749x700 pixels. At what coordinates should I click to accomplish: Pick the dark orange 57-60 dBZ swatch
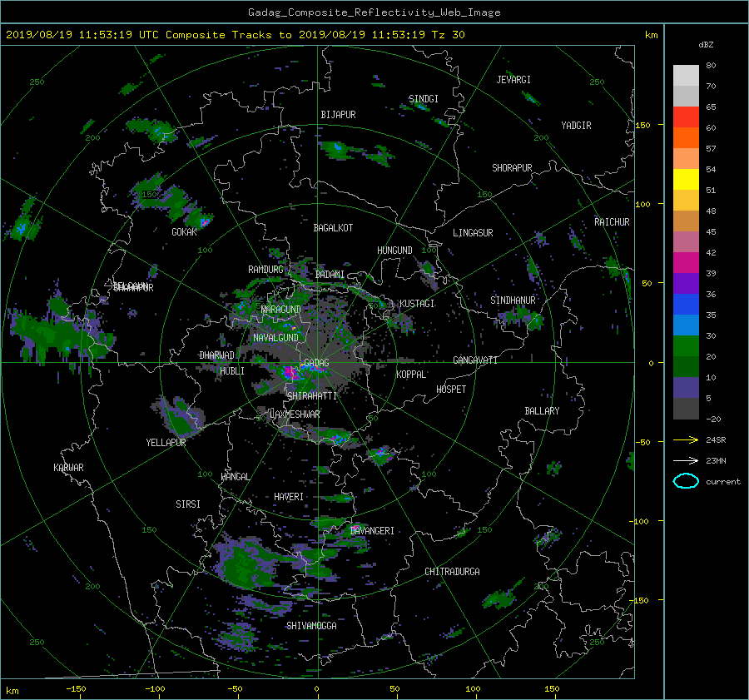coord(686,138)
